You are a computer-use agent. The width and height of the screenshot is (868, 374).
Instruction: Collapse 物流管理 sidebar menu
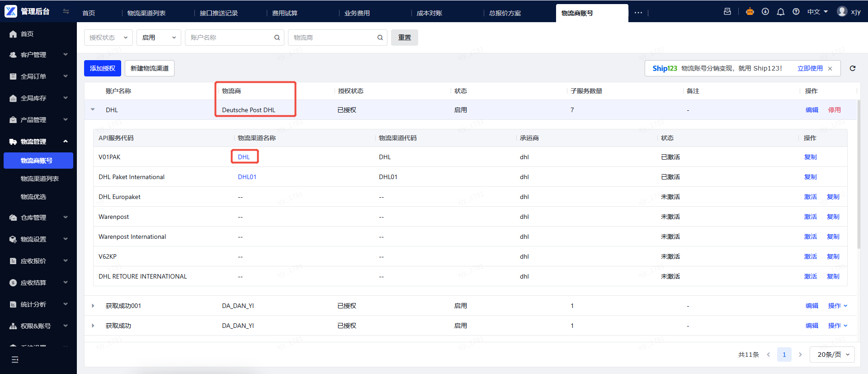(x=38, y=142)
